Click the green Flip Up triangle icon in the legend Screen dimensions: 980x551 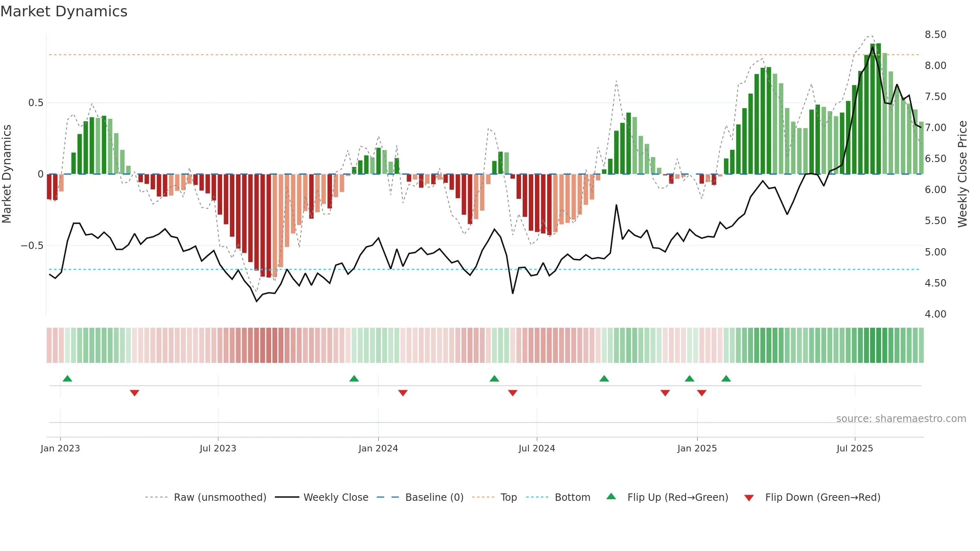tap(611, 496)
